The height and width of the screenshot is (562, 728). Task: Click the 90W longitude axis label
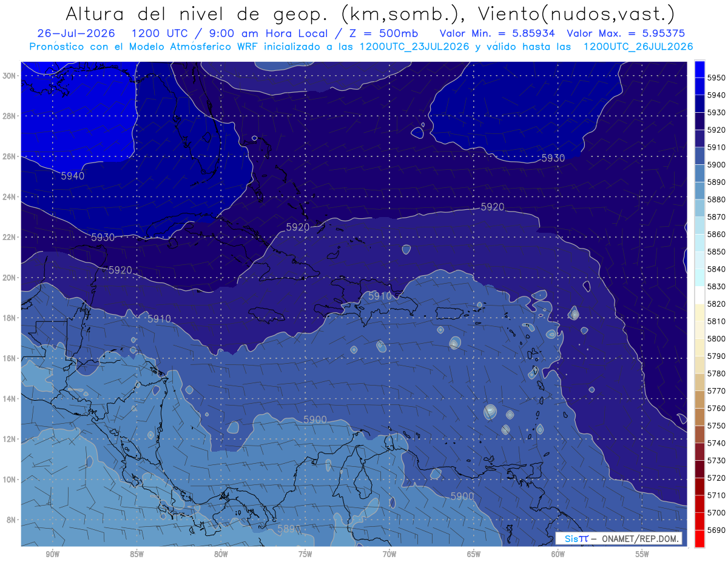pyautogui.click(x=53, y=554)
